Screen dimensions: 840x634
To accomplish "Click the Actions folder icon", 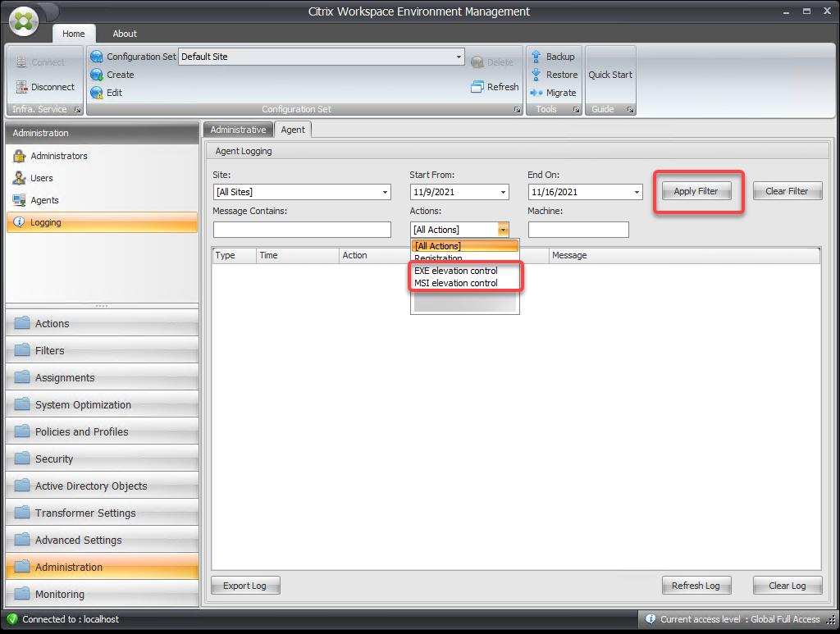I will [22, 323].
